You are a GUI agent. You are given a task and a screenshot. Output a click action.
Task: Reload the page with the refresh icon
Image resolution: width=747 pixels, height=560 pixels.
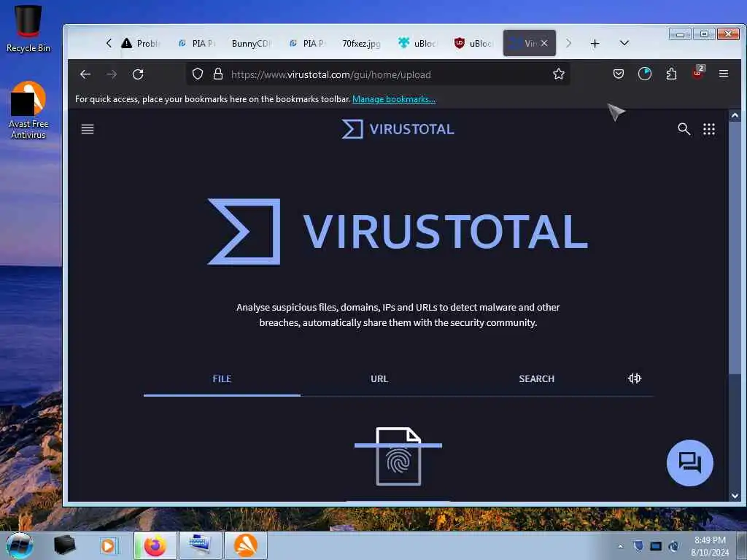[138, 74]
